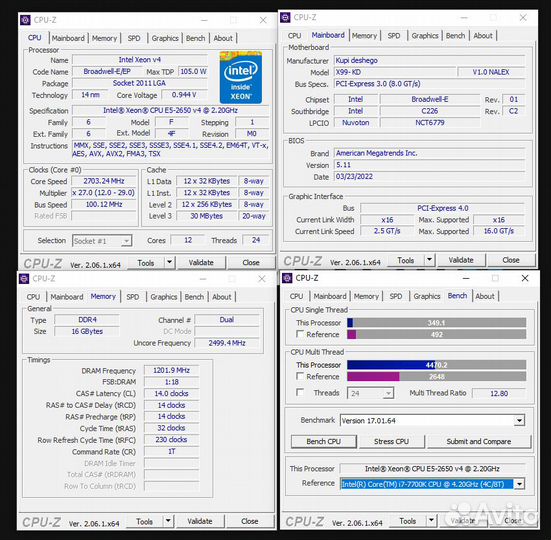Select SPD tab in Memory window

[x=132, y=297]
